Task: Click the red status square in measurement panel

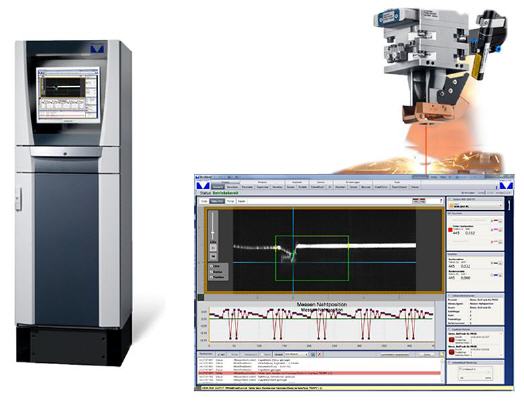Action: 450,230
